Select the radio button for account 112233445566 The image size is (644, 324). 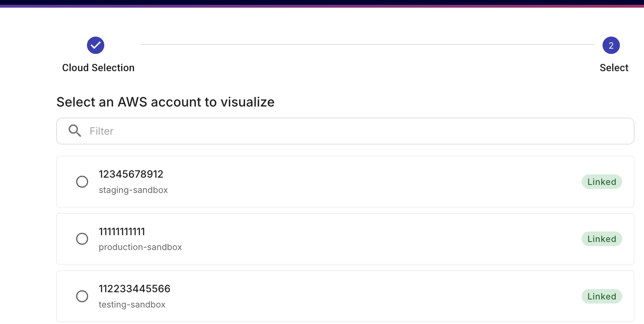[x=82, y=296]
